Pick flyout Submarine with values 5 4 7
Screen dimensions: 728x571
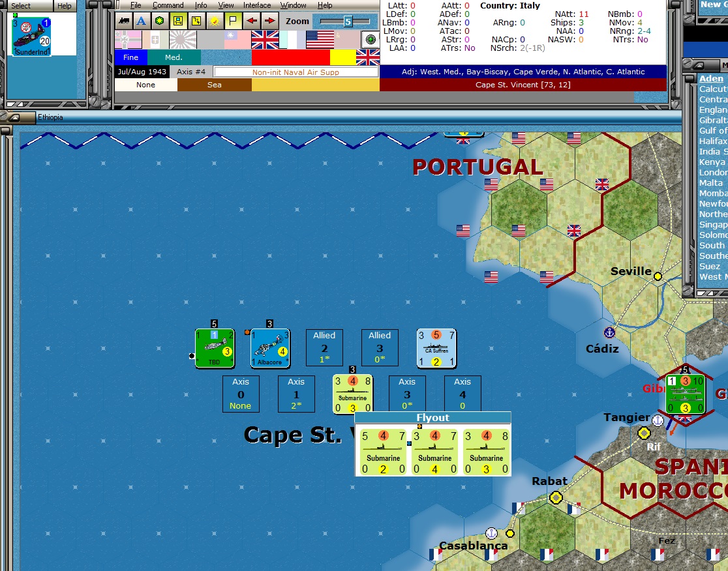click(383, 452)
